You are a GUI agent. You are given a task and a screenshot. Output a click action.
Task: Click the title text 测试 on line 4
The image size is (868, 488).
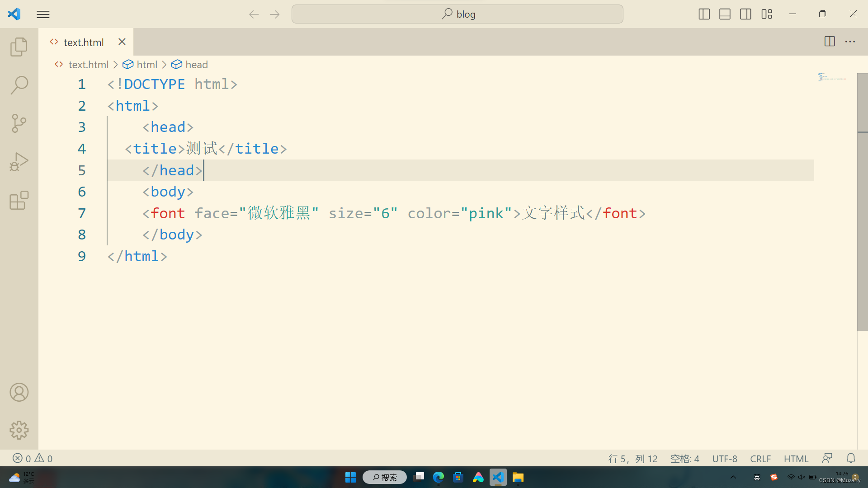(202, 148)
